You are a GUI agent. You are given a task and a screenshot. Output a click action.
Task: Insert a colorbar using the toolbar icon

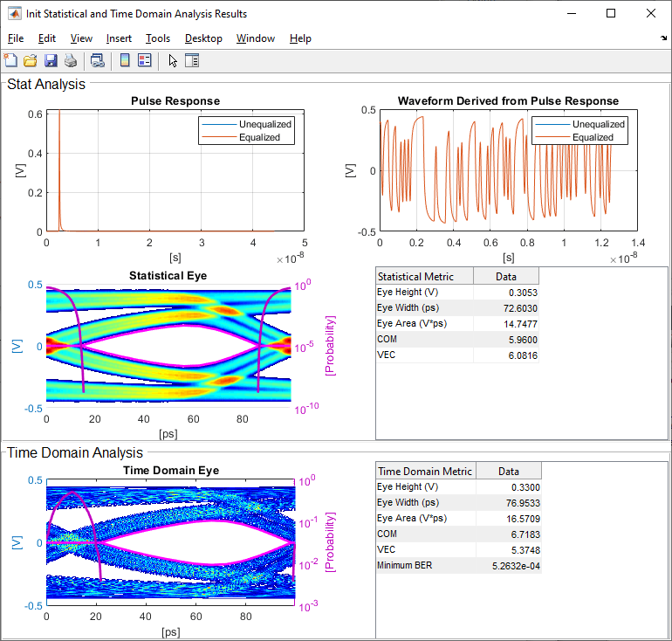125,60
